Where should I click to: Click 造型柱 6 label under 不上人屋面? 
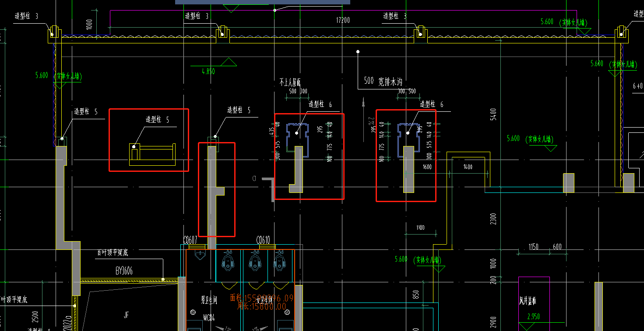click(x=320, y=104)
